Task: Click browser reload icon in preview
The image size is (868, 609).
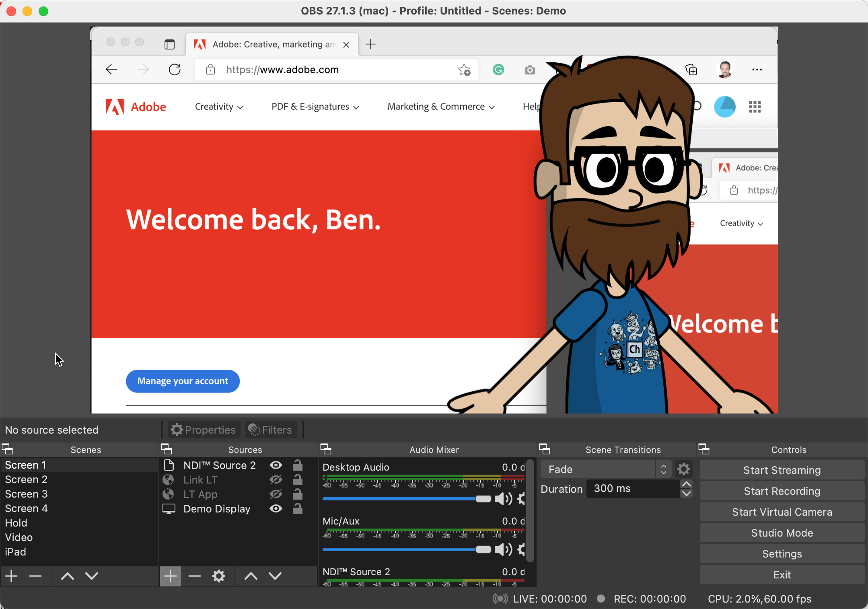Action: [x=175, y=70]
